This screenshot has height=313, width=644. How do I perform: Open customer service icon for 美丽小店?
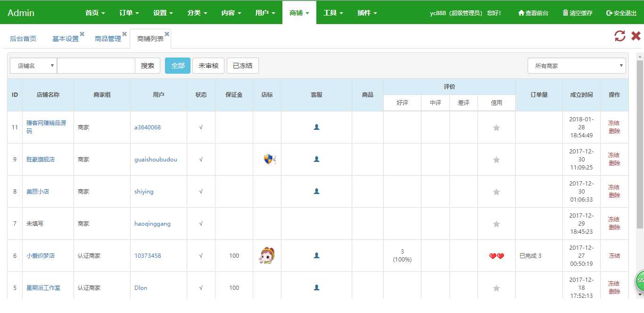(317, 191)
